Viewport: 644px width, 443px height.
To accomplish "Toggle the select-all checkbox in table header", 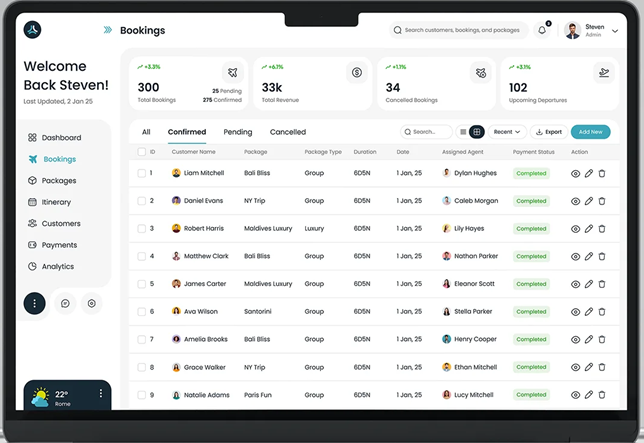I will pyautogui.click(x=142, y=152).
